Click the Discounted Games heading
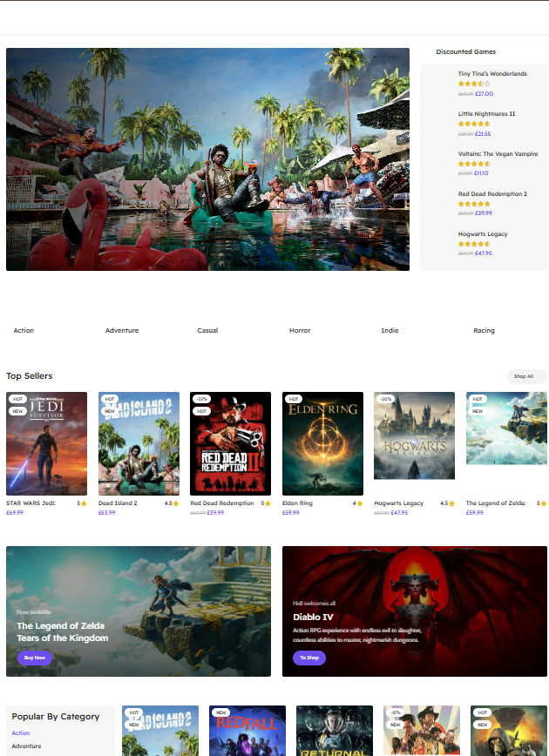 click(465, 51)
